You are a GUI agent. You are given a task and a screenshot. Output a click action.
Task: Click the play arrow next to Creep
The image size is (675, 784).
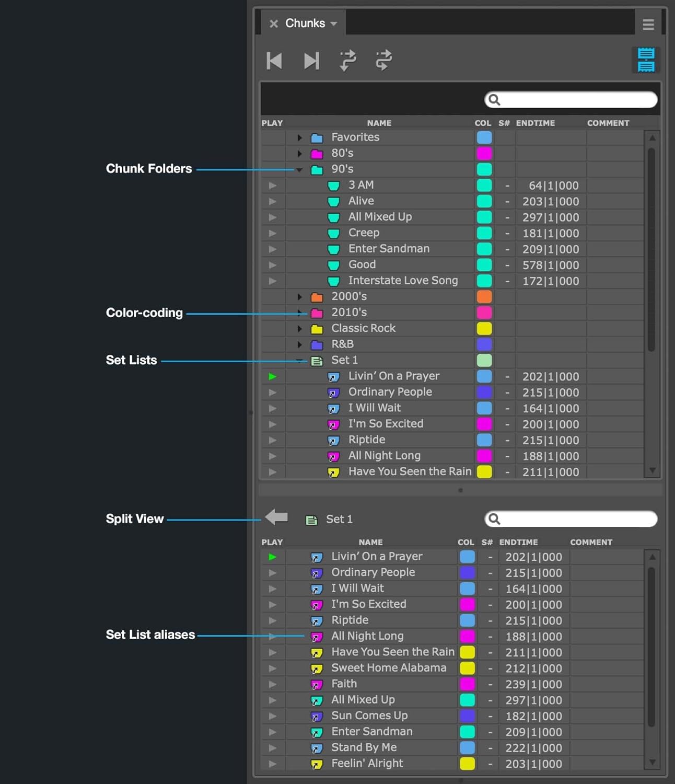pyautogui.click(x=272, y=233)
